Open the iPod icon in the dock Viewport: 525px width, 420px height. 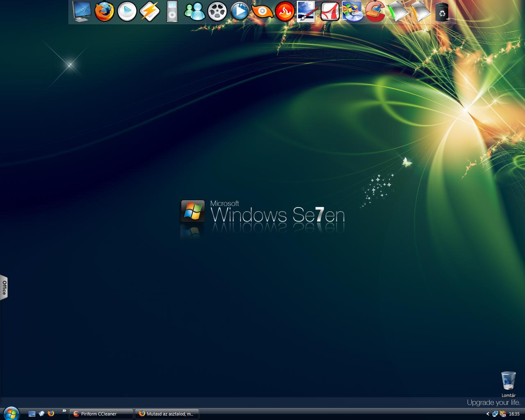click(x=172, y=11)
